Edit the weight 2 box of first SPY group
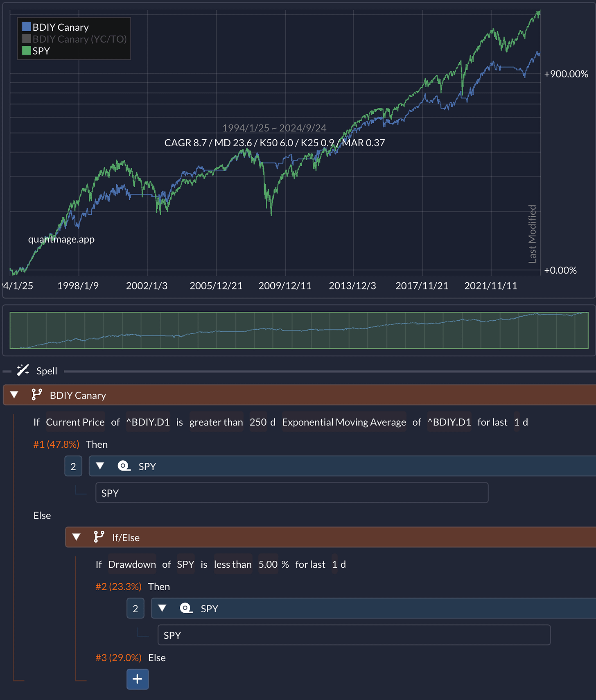 tap(73, 466)
